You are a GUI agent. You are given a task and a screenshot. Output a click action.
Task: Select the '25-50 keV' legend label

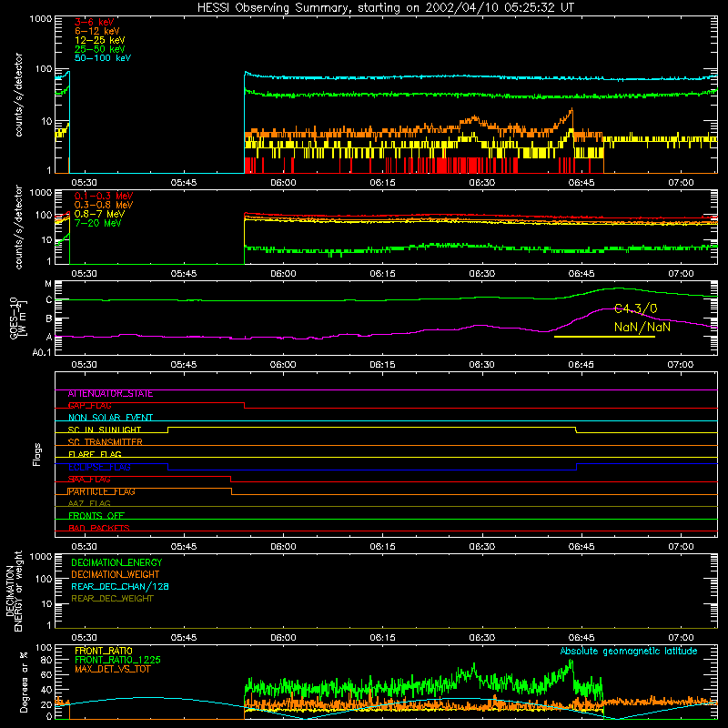pyautogui.click(x=99, y=49)
